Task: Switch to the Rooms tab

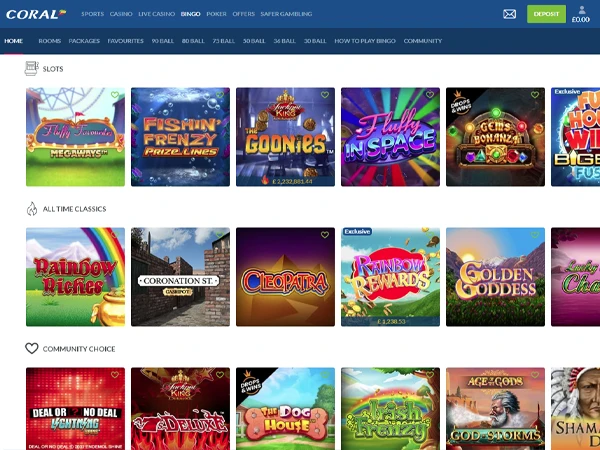Action: (x=50, y=41)
